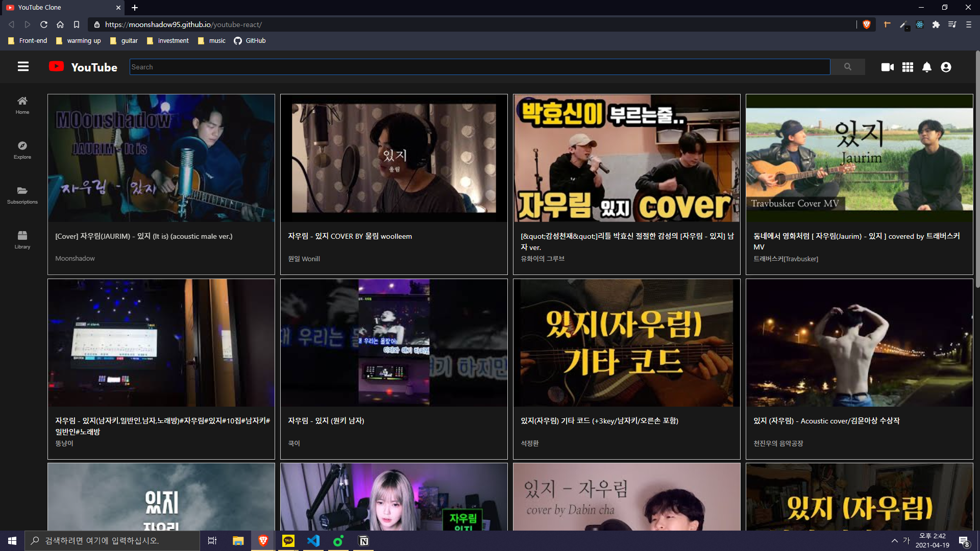Screen dimensions: 980x551
Task: Open Subscriptions in the sidebar
Action: (22, 195)
